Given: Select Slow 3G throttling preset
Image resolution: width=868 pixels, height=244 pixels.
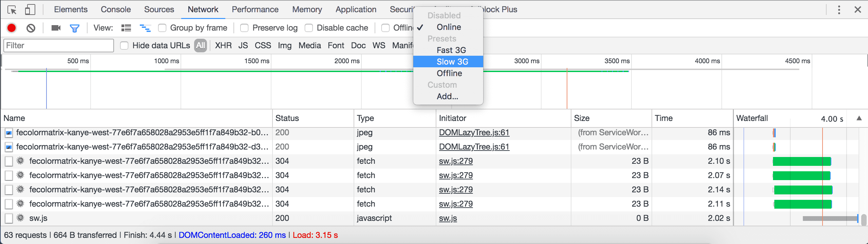Looking at the screenshot, I should 452,62.
